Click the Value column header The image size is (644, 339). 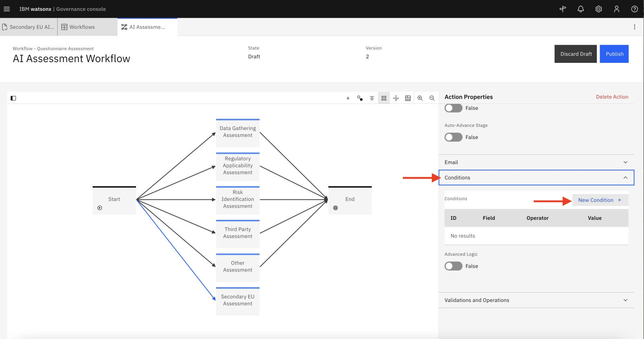click(595, 218)
